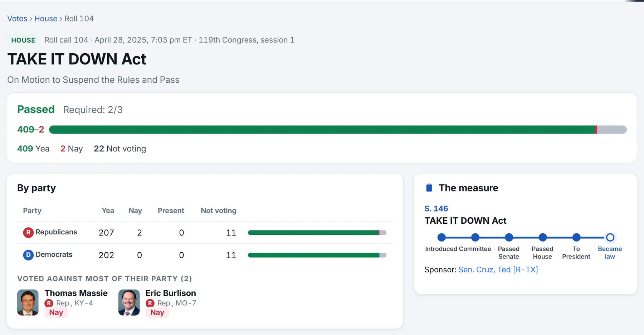Viewport: 644px width, 335px height.
Task: Open sponsor Sen. Cruz, Ted [R-TX] link
Action: click(498, 270)
